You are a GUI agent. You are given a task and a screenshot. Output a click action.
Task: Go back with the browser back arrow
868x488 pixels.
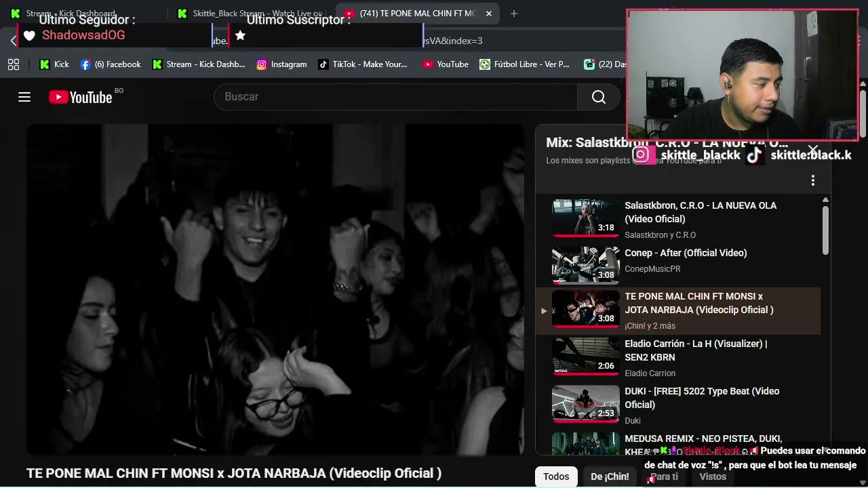(13, 41)
